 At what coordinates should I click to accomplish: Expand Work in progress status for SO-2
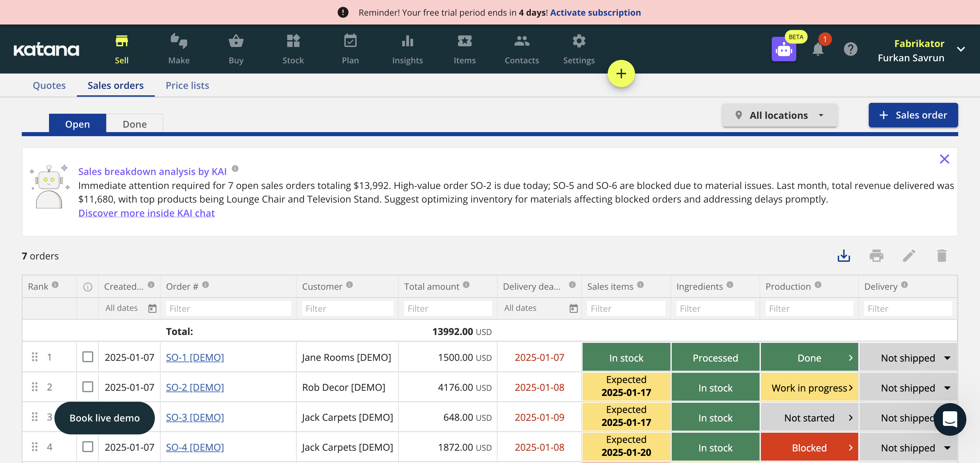tap(850, 388)
